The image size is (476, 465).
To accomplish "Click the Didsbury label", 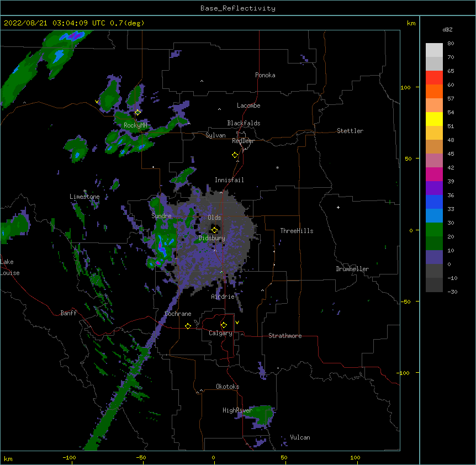I will (x=212, y=238).
